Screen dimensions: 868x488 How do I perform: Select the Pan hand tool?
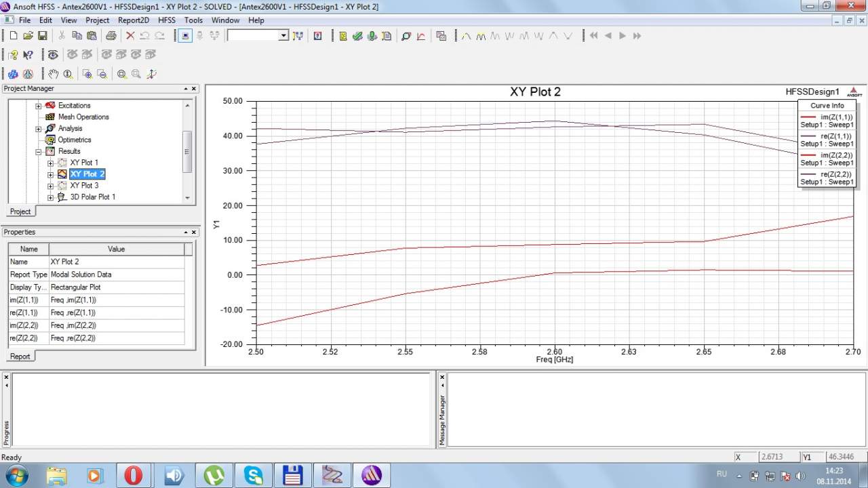point(54,74)
